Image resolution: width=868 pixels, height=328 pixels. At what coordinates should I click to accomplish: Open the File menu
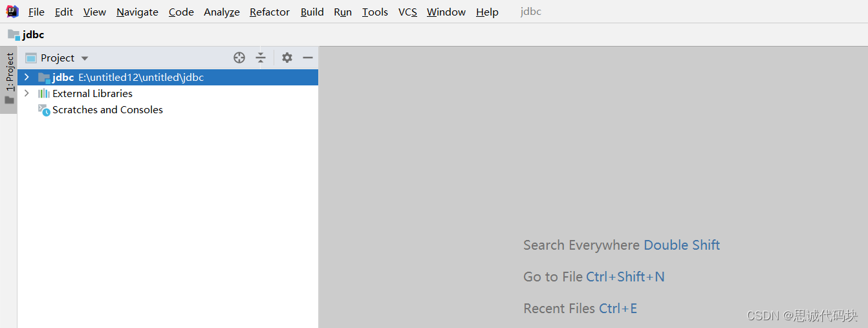point(36,12)
